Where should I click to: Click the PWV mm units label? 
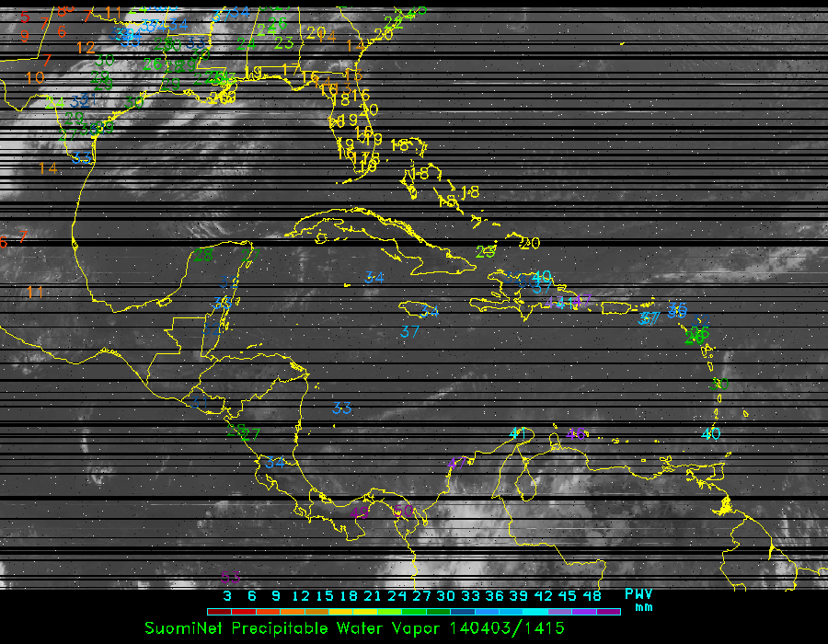638,600
